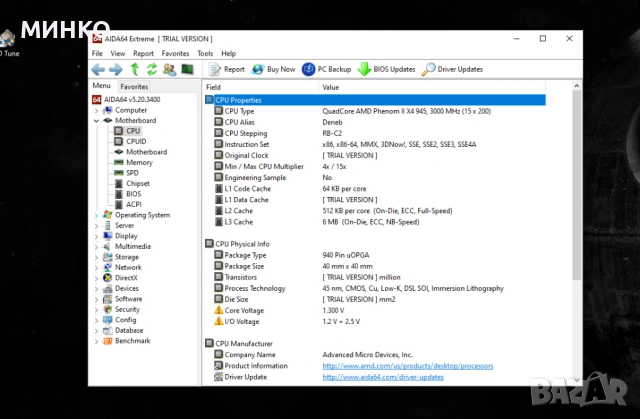Collapse the Motherboard tree node
The image size is (640, 419).
point(96,121)
